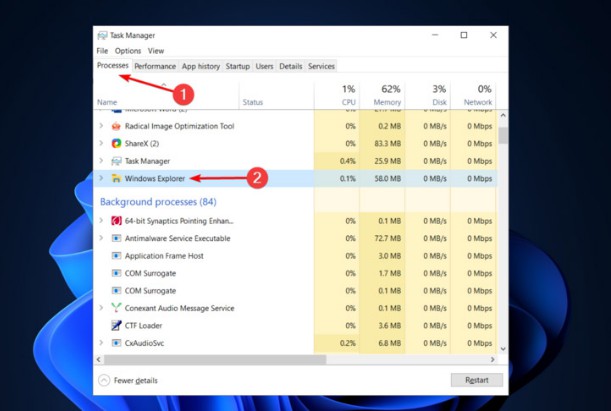This screenshot has width=611, height=411.
Task: Expand the ShareX (2) process group
Action: [x=101, y=144]
